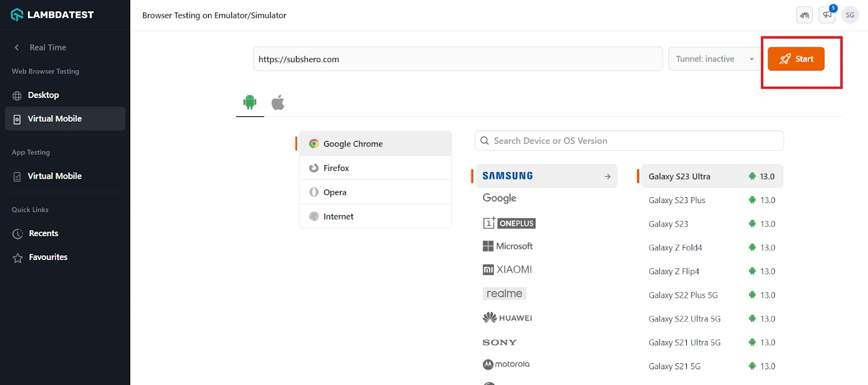Viewport: 868px width, 385px height.
Task: Click the Search Device or OS Version field
Action: 629,141
